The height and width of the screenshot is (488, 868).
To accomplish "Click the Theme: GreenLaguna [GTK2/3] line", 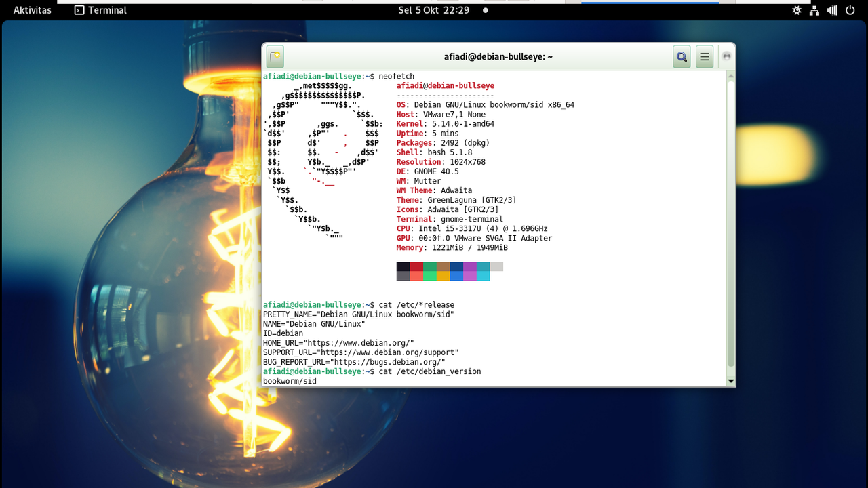I will [x=456, y=200].
